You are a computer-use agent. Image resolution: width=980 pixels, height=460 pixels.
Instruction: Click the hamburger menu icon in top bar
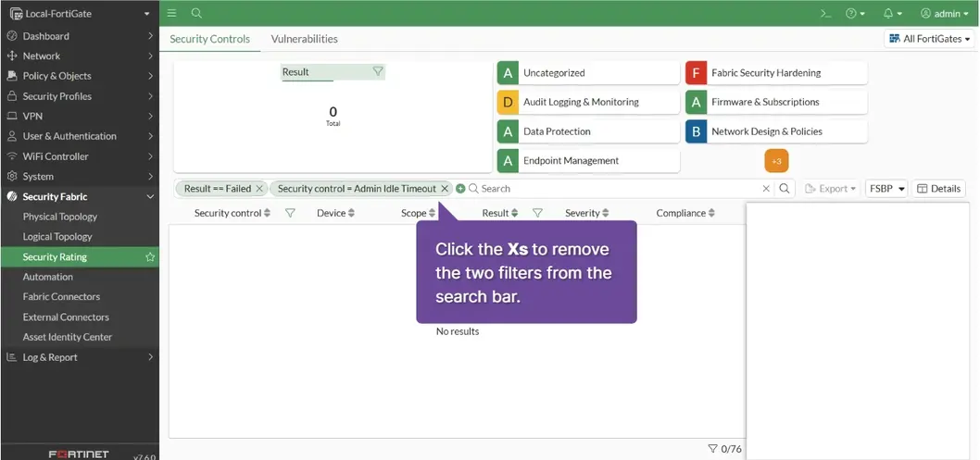(172, 13)
